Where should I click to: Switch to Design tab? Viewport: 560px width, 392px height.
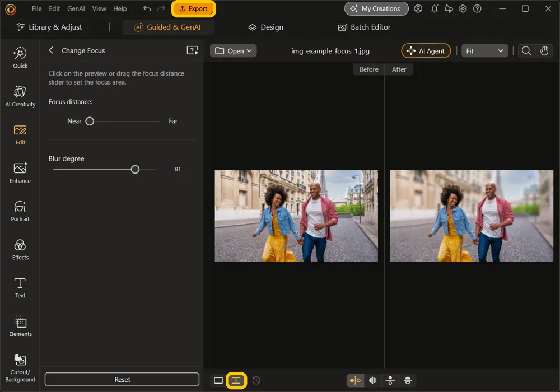(x=265, y=27)
